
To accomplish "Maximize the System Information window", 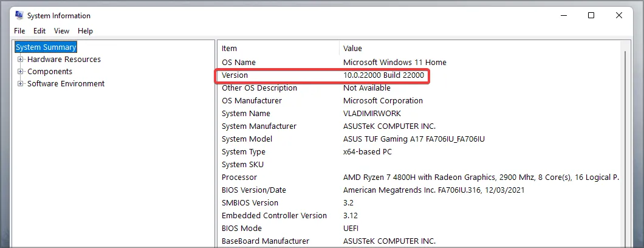I will coord(591,16).
